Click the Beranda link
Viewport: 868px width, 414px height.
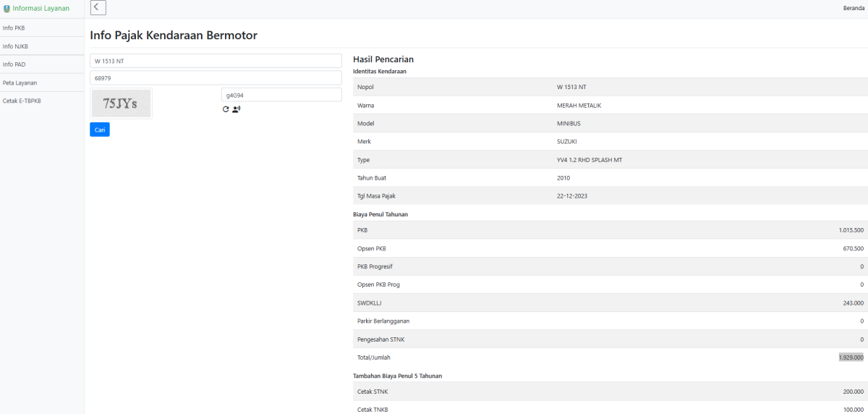click(854, 8)
